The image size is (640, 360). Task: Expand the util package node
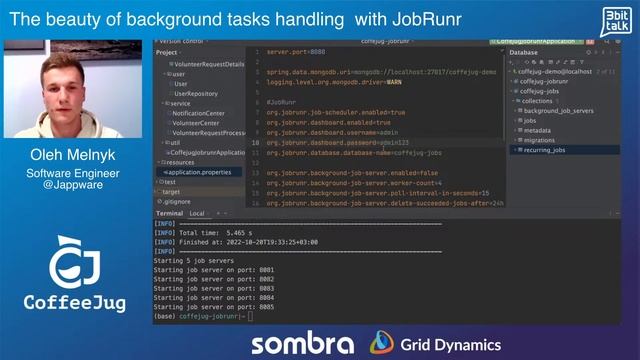[x=163, y=142]
